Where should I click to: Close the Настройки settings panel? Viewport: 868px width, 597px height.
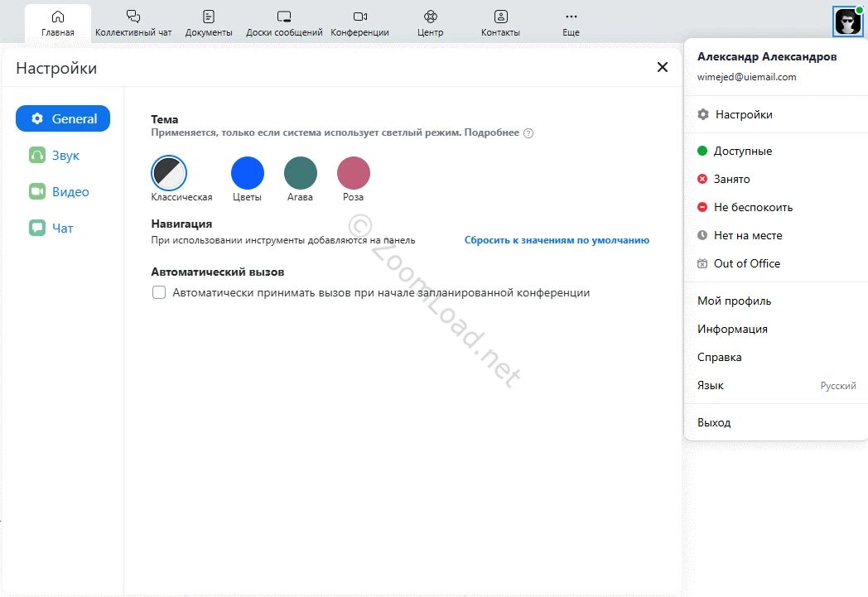[662, 67]
